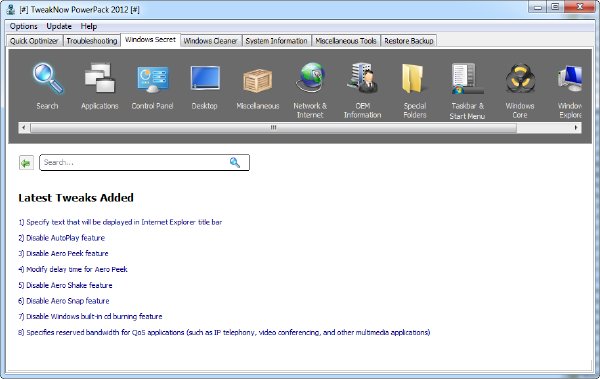Open the Update menu
This screenshot has width=600, height=379.
59,26
